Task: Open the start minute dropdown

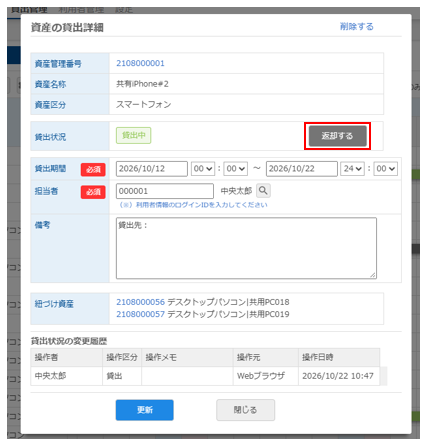Action: pyautogui.click(x=235, y=169)
